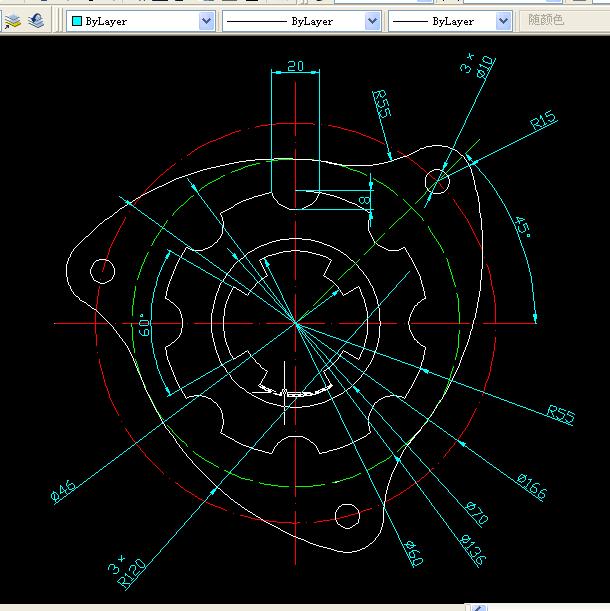Select the 45° angular dimension text
The height and width of the screenshot is (611, 610).
(523, 226)
